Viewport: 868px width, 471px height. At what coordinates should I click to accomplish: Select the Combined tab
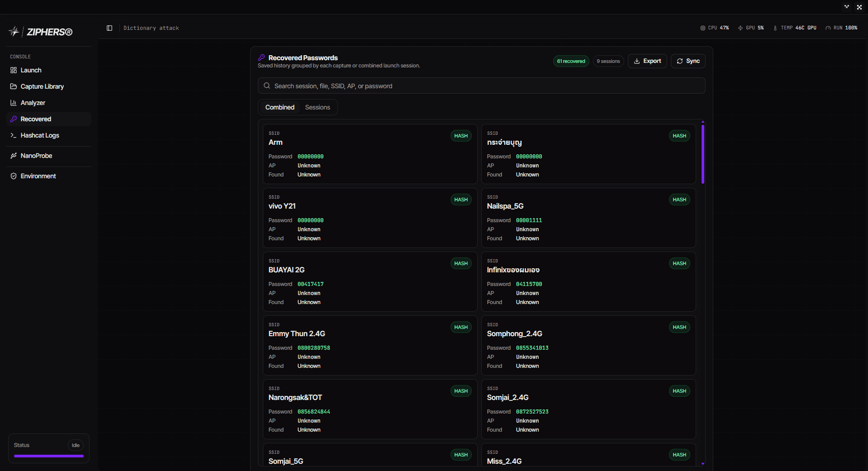(x=280, y=107)
